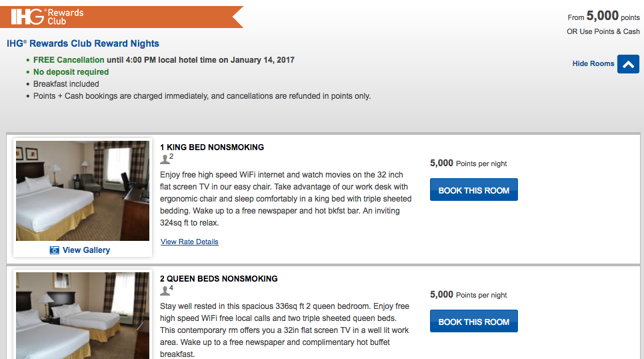This screenshot has width=644, height=359.
Task: Click the 2 Queen beds room photo
Action: (x=83, y=315)
